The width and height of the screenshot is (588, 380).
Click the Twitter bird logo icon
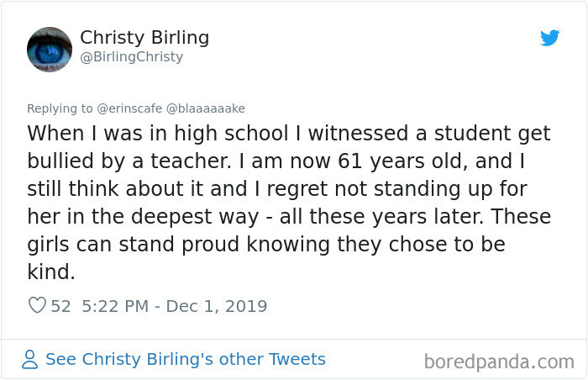[x=549, y=38]
